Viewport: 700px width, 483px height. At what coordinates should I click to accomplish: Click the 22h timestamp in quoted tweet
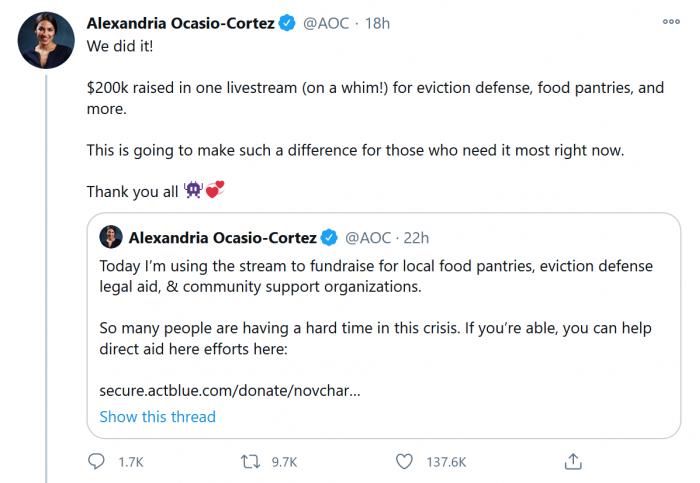pyautogui.click(x=414, y=237)
